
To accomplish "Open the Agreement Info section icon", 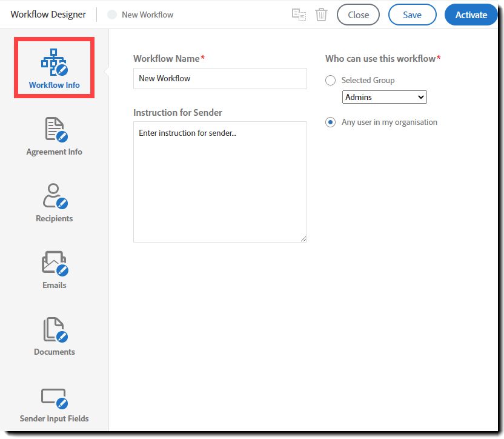I will 56,129.
